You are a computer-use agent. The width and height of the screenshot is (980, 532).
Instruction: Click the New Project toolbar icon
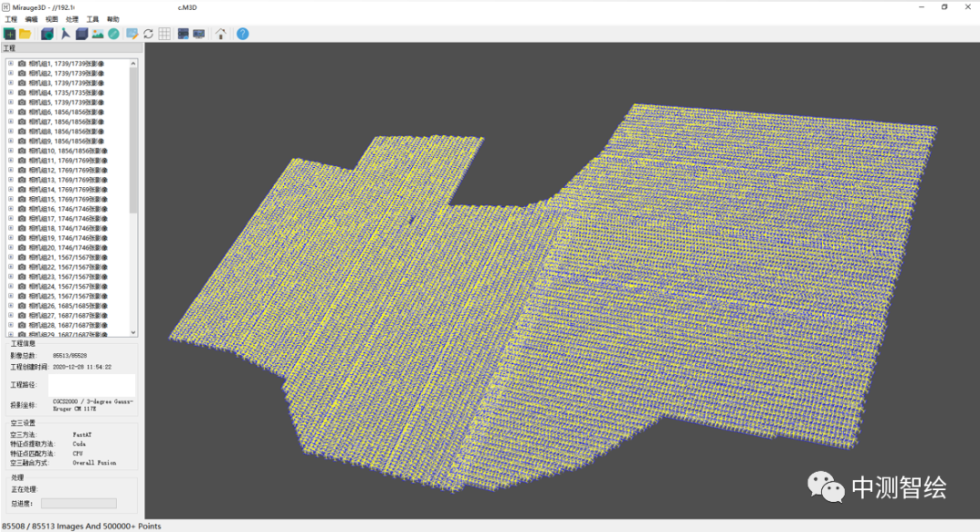pyautogui.click(x=10, y=34)
